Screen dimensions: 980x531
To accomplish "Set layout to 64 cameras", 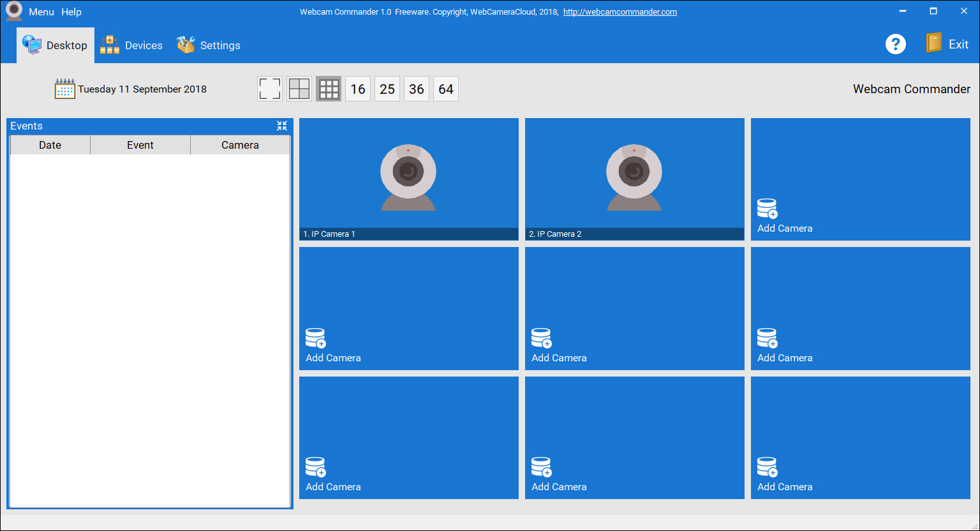I will point(446,89).
